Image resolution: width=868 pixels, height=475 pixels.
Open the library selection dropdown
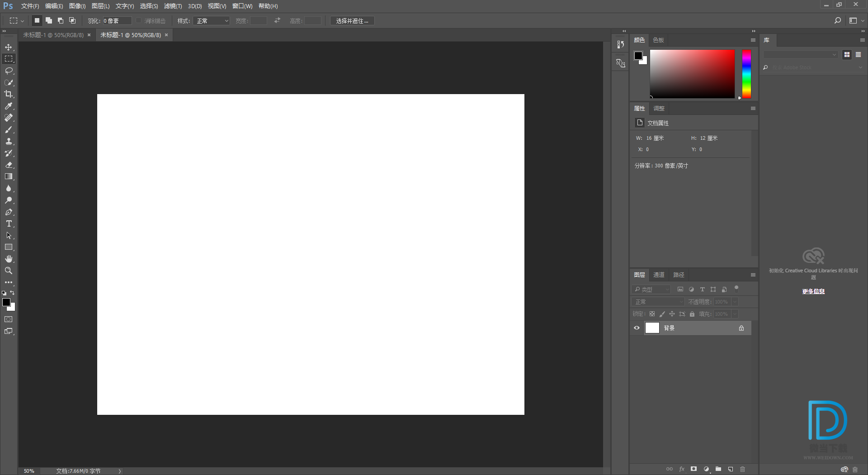(x=801, y=54)
